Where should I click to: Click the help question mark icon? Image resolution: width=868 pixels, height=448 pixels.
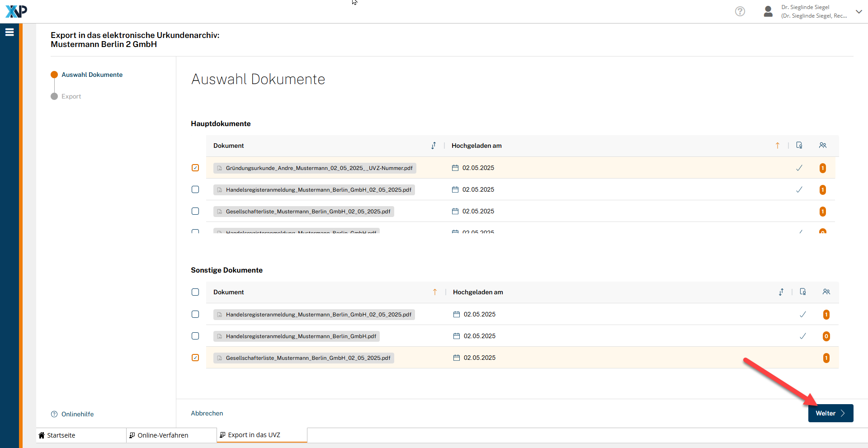point(740,11)
